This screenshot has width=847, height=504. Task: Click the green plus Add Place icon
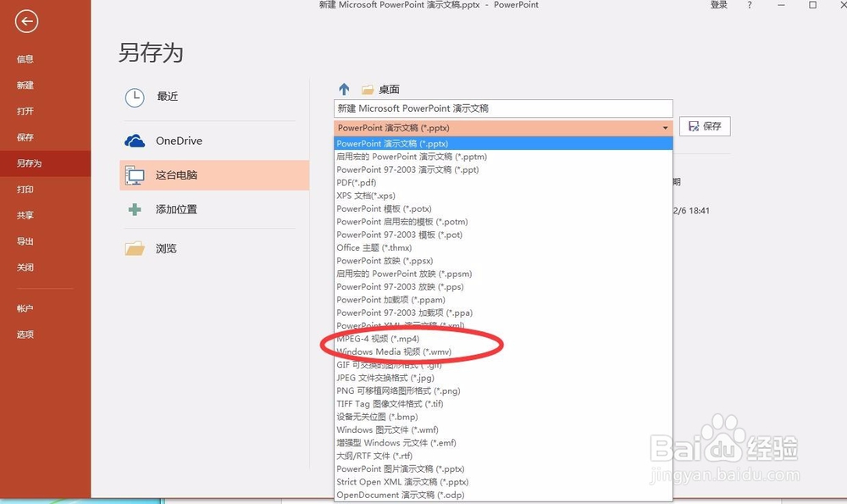pyautogui.click(x=135, y=209)
